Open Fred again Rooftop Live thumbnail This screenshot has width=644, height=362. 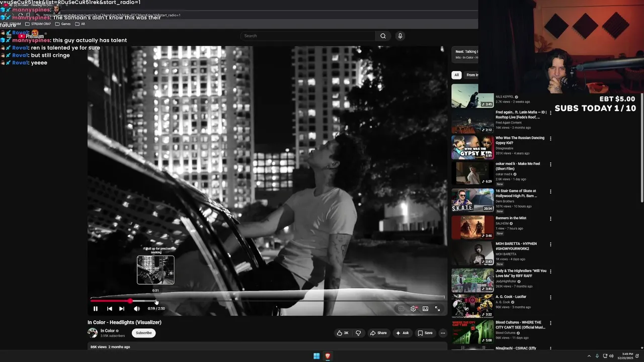472,121
